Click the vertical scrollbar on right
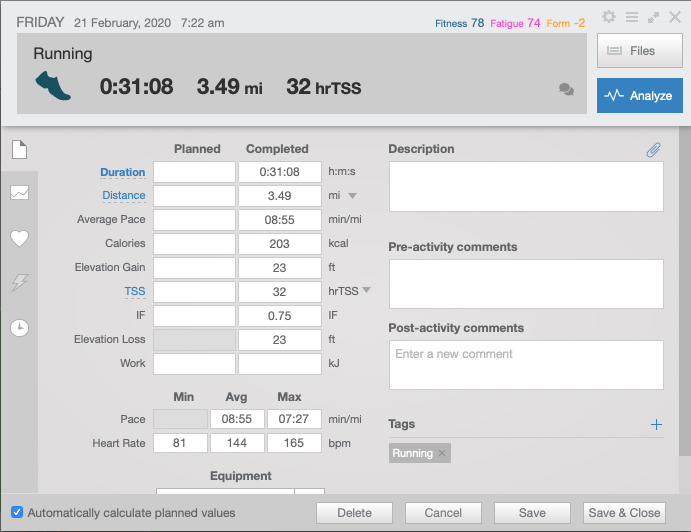Image resolution: width=691 pixels, height=532 pixels. pos(684,291)
